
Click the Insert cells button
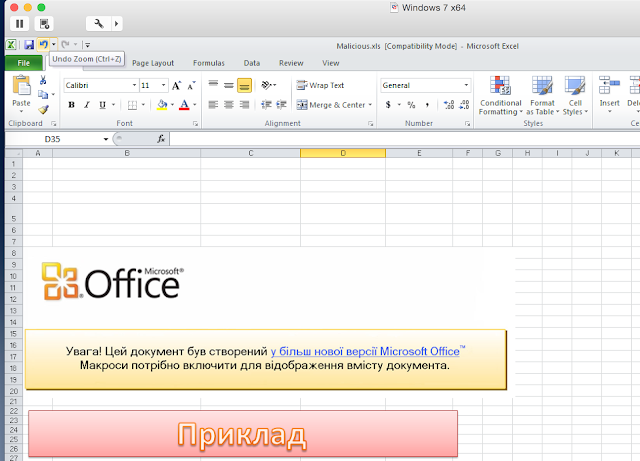coord(609,96)
